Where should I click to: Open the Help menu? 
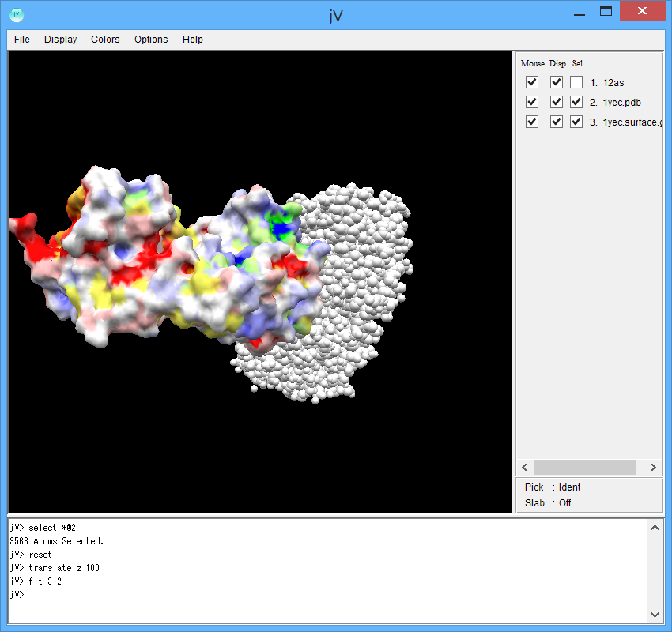tap(192, 39)
